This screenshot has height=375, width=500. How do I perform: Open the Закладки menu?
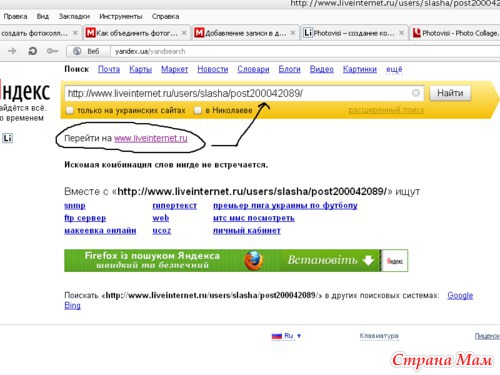(x=74, y=16)
